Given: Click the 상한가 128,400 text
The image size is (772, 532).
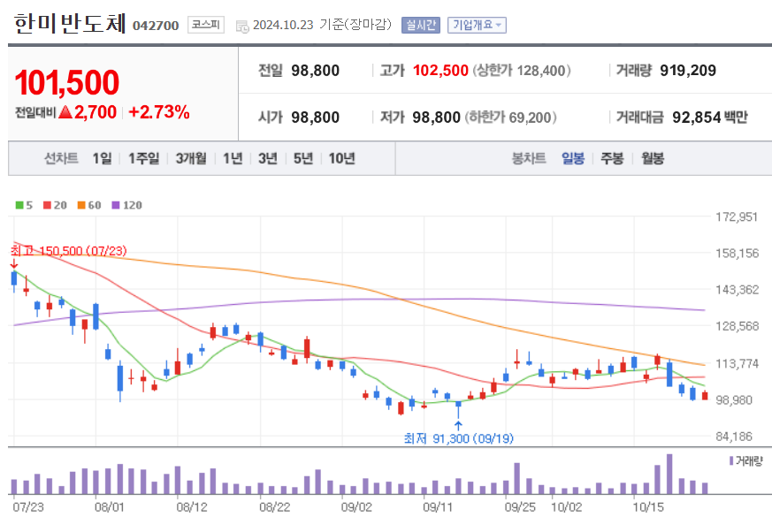Looking at the screenshot, I should 522,71.
